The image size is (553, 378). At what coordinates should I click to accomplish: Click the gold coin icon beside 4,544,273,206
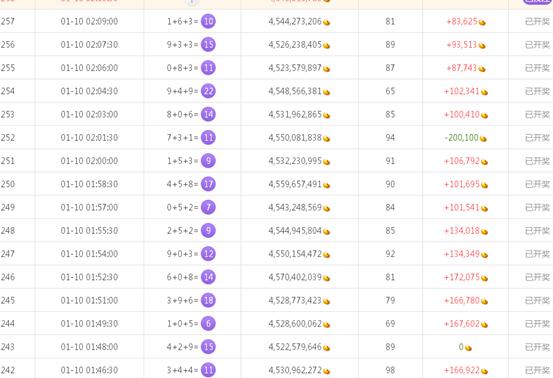327,23
